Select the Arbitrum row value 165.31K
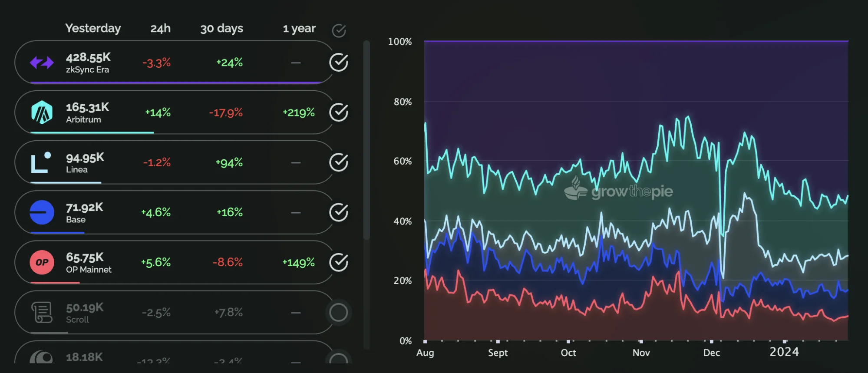The width and height of the screenshot is (868, 373). tap(87, 107)
